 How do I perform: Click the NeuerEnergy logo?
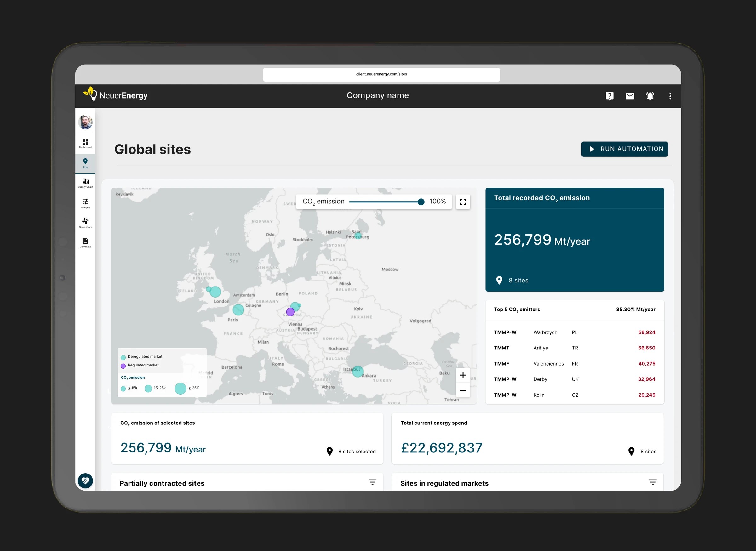(x=115, y=95)
